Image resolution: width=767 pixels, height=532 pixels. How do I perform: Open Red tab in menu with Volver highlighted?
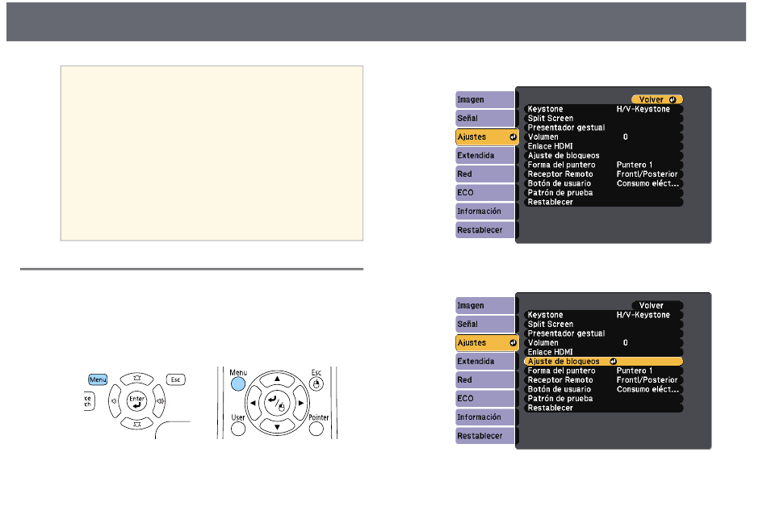coord(484,174)
